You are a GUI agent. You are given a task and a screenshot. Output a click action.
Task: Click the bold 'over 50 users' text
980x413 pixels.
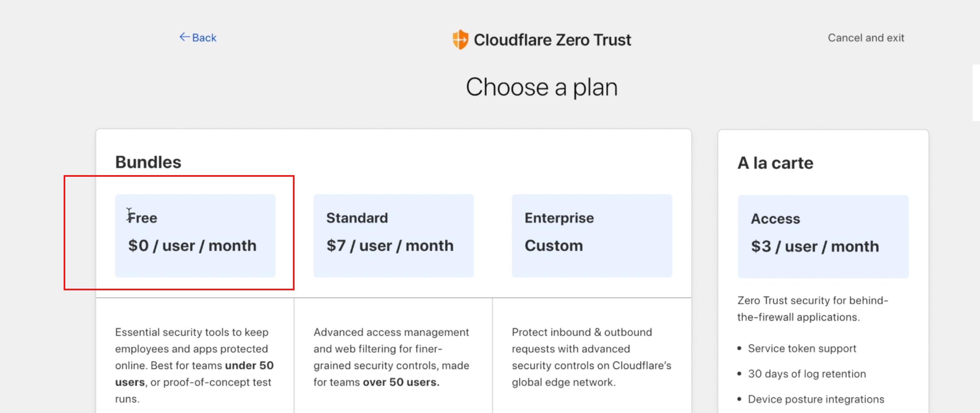tap(401, 382)
